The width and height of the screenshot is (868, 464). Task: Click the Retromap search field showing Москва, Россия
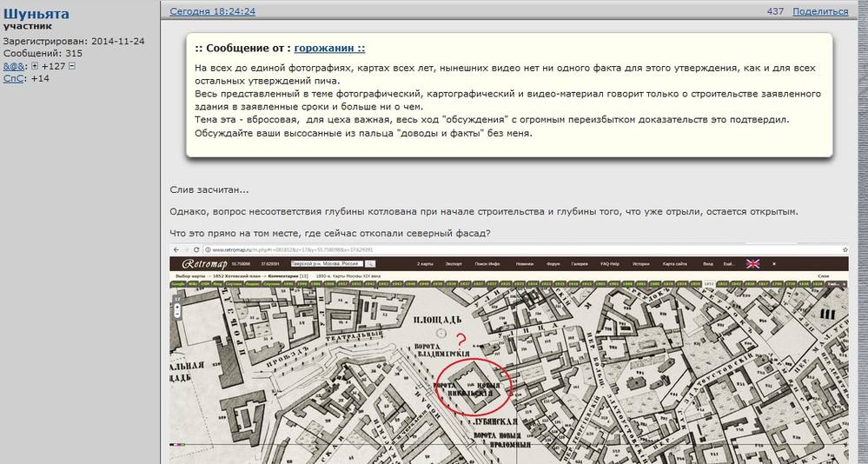(x=328, y=264)
